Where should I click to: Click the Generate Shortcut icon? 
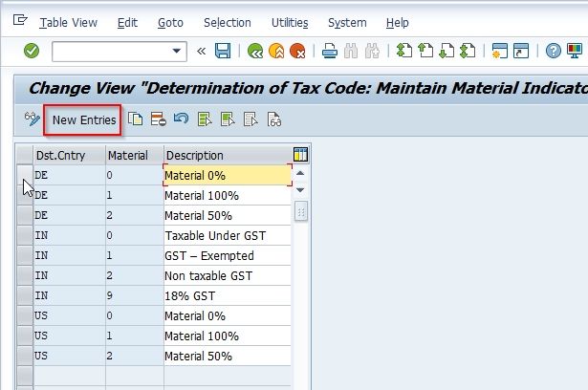coord(521,51)
